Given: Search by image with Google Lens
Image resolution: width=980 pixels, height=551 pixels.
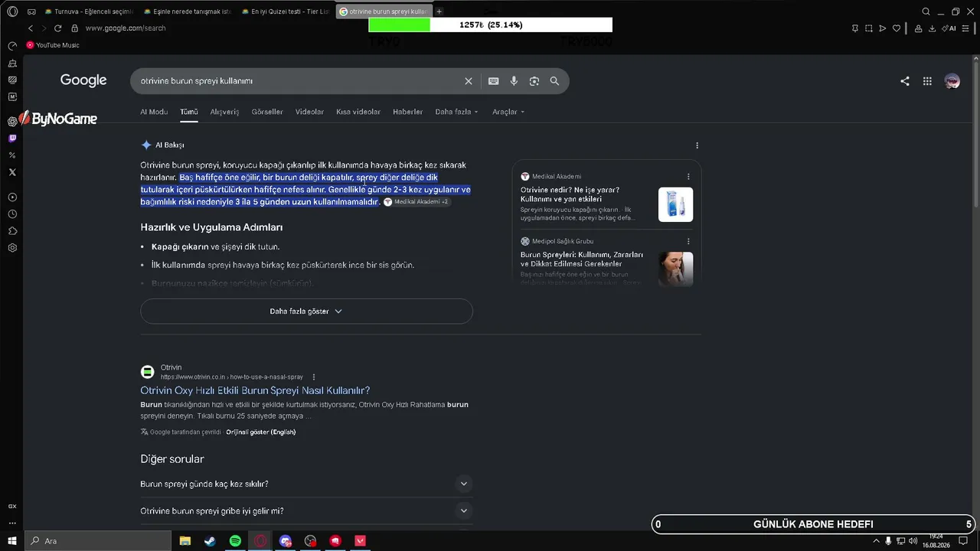Looking at the screenshot, I should 534,81.
